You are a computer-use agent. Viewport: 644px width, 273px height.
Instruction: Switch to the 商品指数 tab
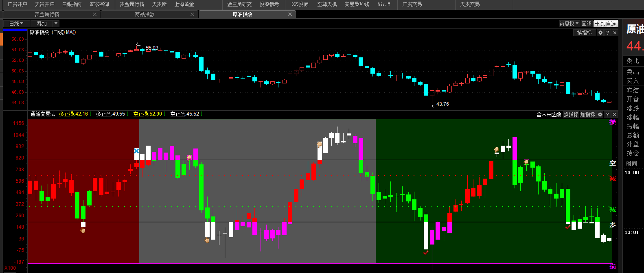[145, 14]
